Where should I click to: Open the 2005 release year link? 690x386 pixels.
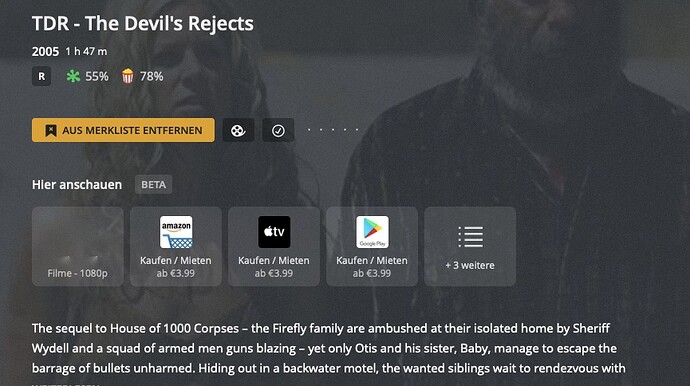coord(45,51)
